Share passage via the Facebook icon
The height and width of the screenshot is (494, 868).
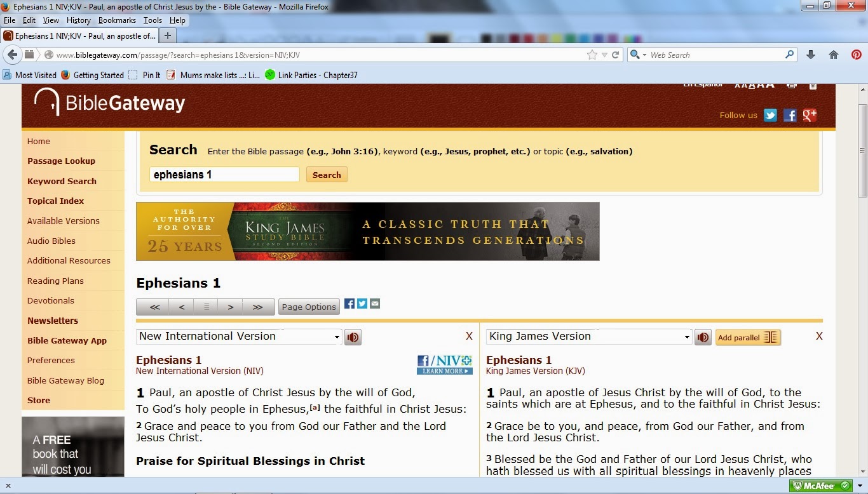pos(349,304)
